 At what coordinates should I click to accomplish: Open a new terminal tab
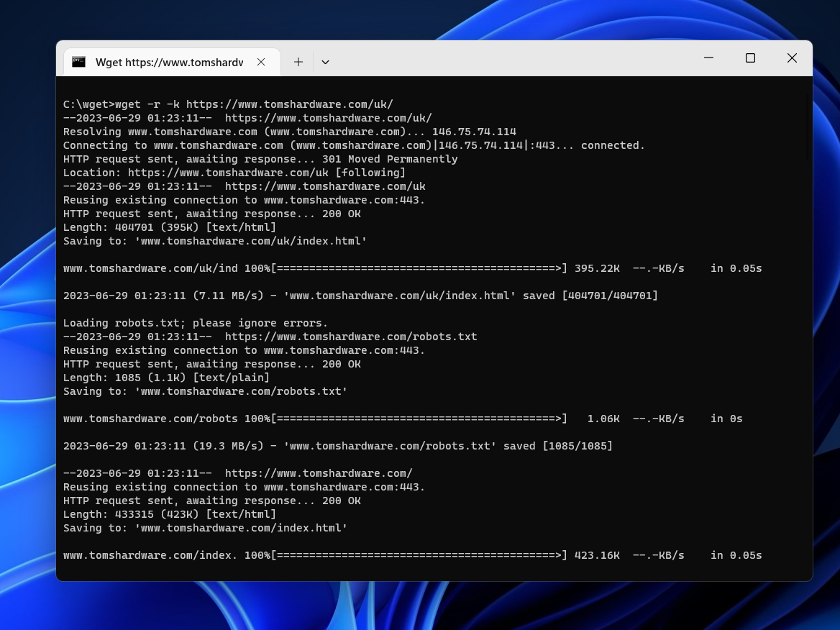298,62
